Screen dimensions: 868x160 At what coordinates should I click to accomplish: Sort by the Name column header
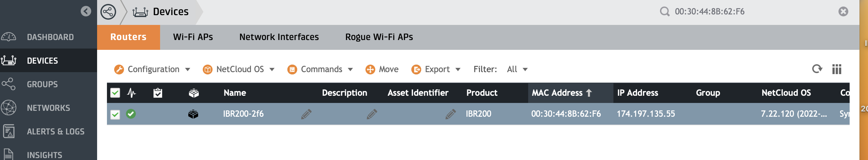click(235, 93)
